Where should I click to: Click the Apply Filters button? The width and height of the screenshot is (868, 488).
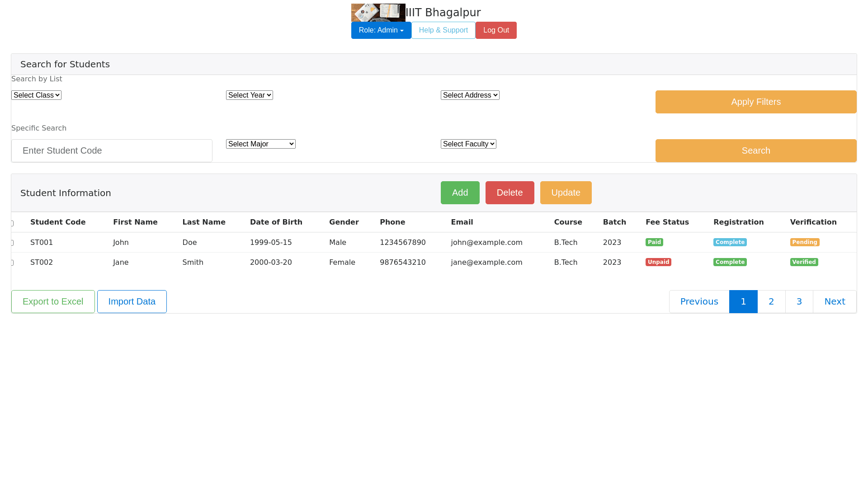pyautogui.click(x=756, y=102)
